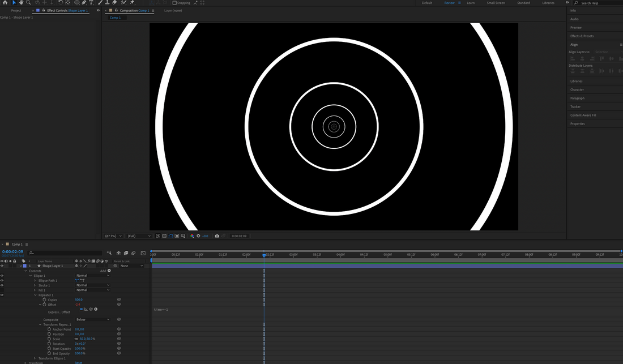623x364 pixels.
Task: Select the Pen tool
Action: coord(84,2)
